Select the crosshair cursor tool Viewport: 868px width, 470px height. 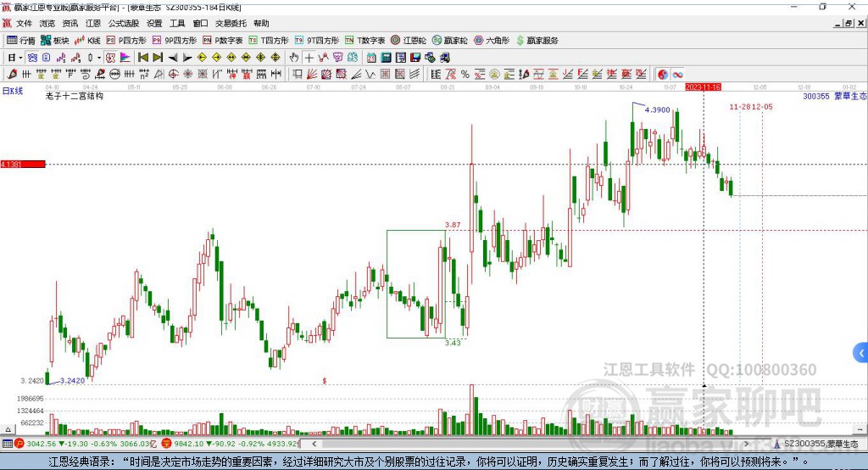(x=309, y=57)
